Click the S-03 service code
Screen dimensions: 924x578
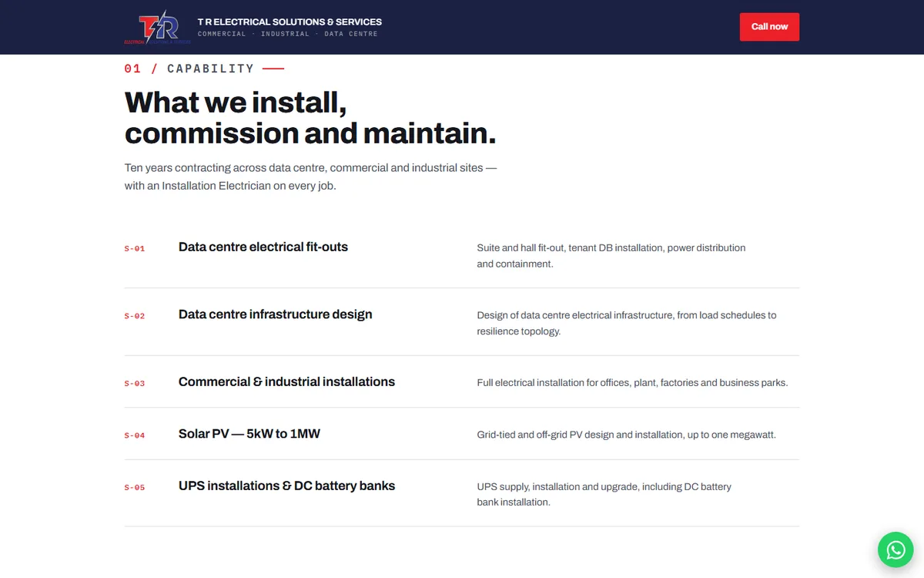pos(135,383)
